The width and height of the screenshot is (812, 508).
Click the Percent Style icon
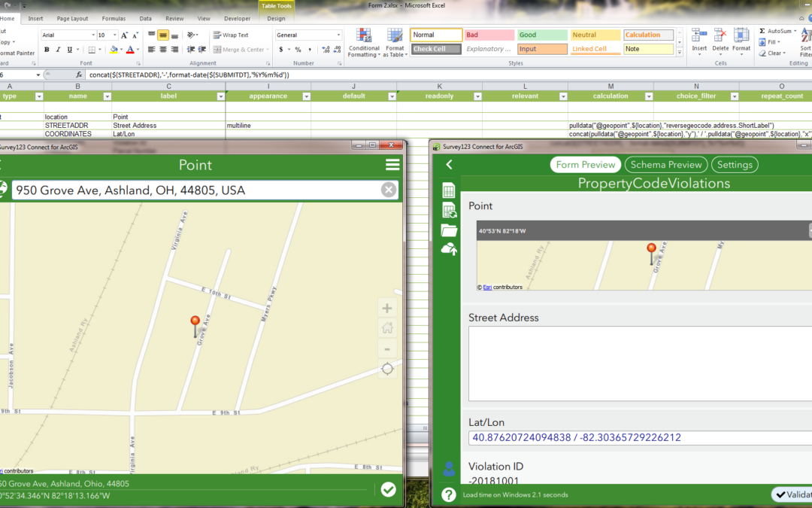tap(298, 50)
